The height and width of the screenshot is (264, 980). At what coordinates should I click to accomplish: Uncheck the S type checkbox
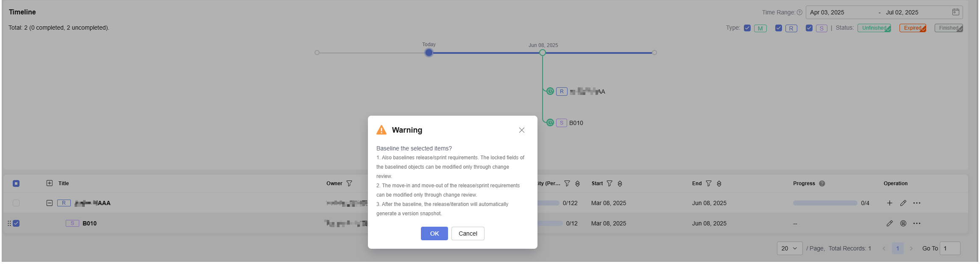(809, 28)
